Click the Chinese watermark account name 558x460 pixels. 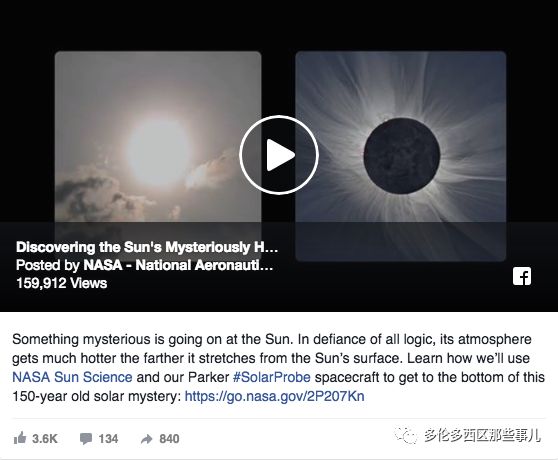pos(482,435)
